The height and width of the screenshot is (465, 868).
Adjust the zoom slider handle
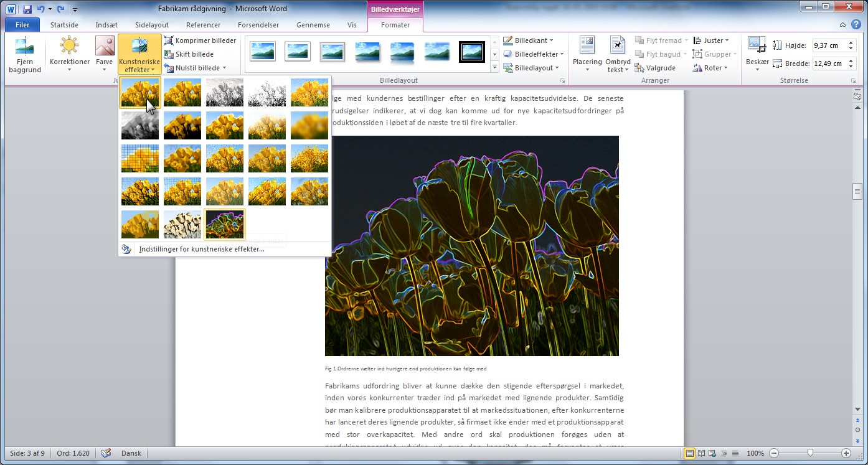[809, 453]
